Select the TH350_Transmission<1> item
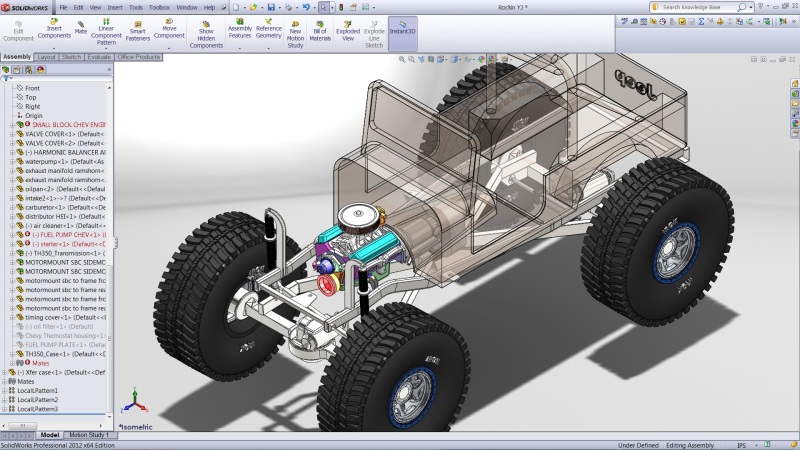The height and width of the screenshot is (450, 800). click(x=64, y=253)
